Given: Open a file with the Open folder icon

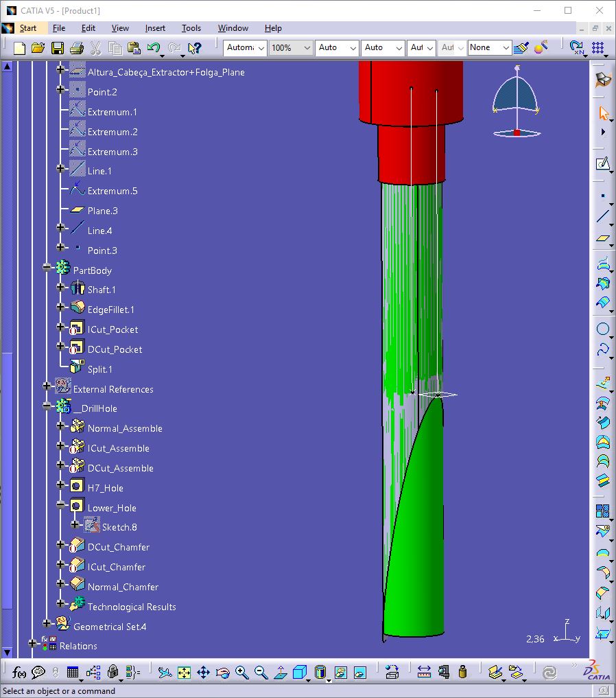Looking at the screenshot, I should (38, 47).
